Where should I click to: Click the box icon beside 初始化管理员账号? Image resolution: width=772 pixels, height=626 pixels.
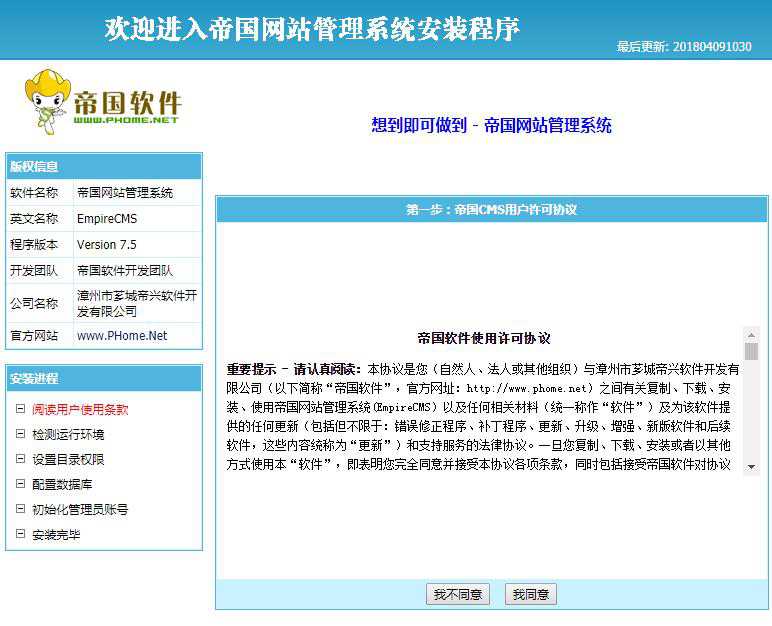point(20,509)
